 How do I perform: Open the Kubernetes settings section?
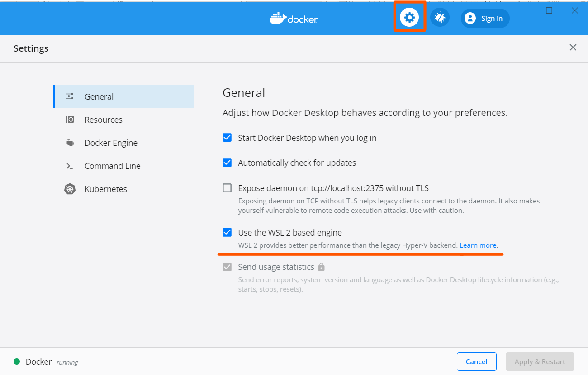105,188
